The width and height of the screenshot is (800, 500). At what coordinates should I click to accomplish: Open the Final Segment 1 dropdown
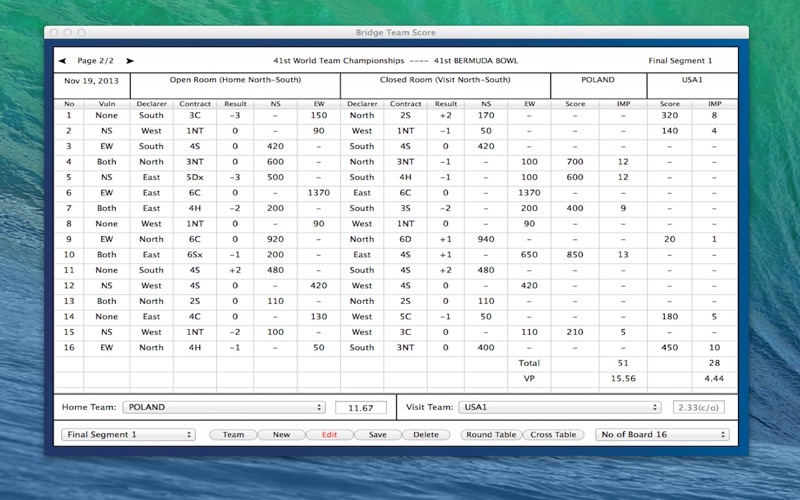click(x=128, y=435)
